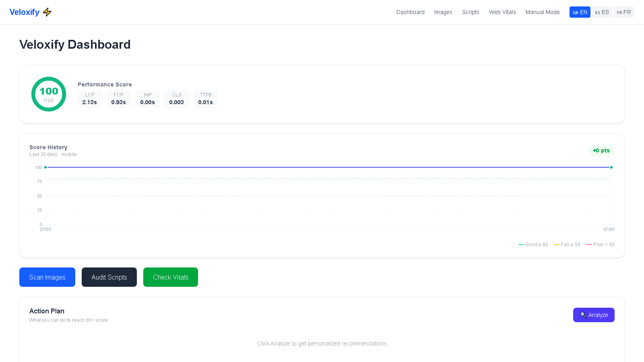Select the LCP 2.13s metric tile
The width and height of the screenshot is (644, 362).
[x=89, y=99]
